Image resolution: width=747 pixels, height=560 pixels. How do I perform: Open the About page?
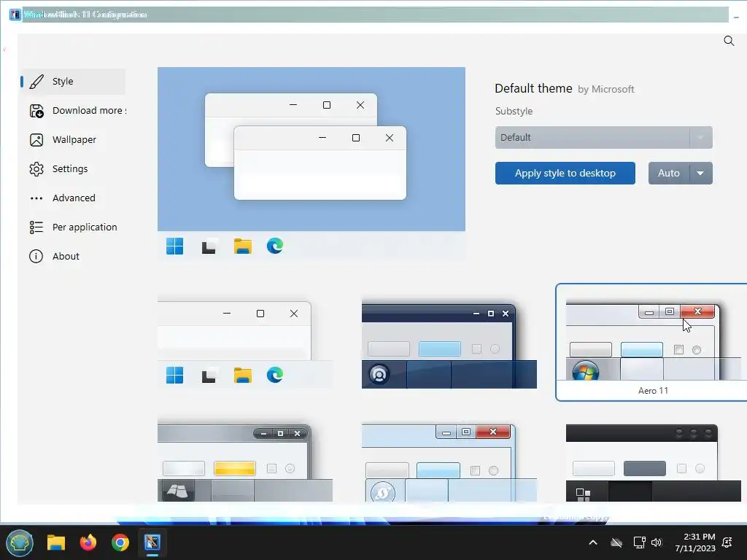click(x=73, y=256)
